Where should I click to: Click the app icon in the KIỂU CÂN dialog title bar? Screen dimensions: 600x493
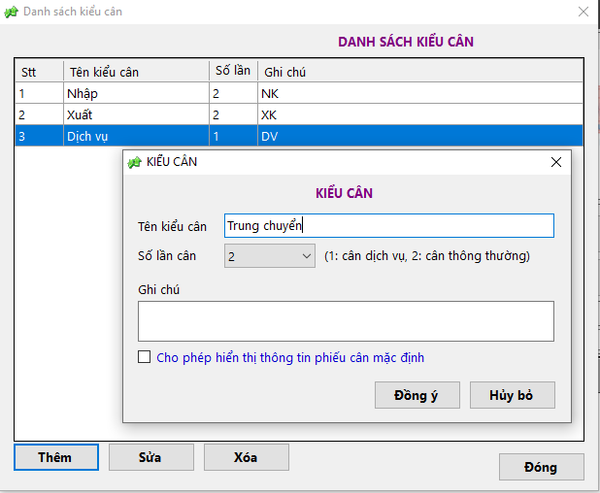click(x=134, y=162)
